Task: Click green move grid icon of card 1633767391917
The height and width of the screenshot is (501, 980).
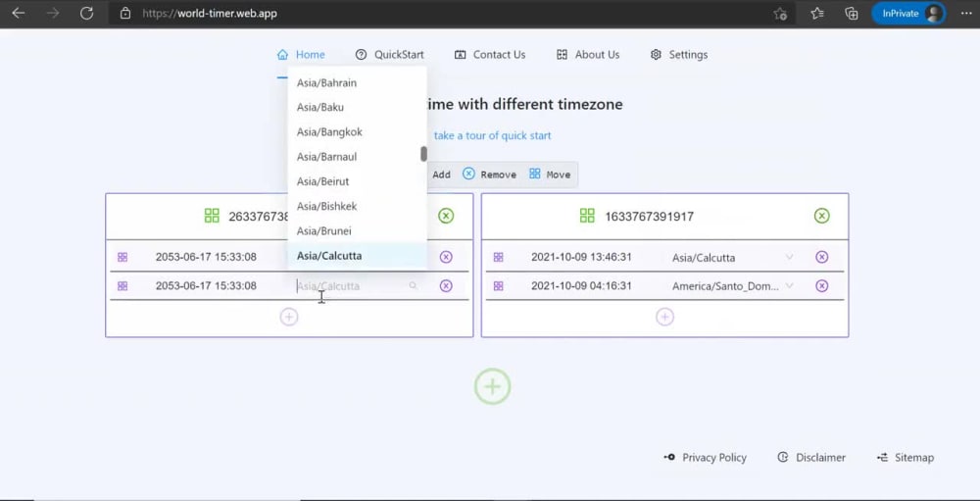Action: (x=587, y=216)
